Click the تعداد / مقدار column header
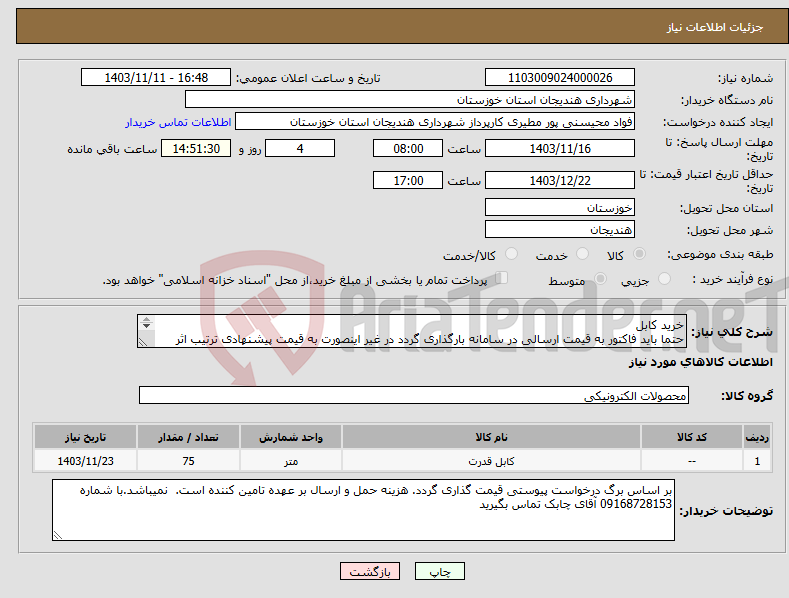 pyautogui.click(x=188, y=437)
